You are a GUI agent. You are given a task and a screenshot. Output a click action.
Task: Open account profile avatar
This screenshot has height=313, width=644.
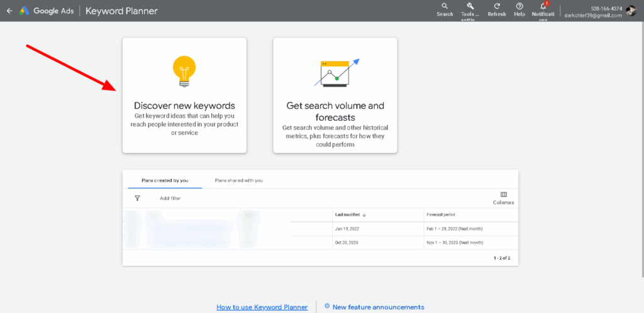pyautogui.click(x=631, y=11)
